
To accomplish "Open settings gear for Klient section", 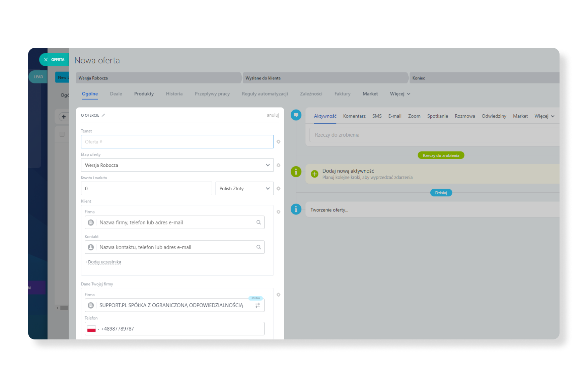I will tap(278, 212).
